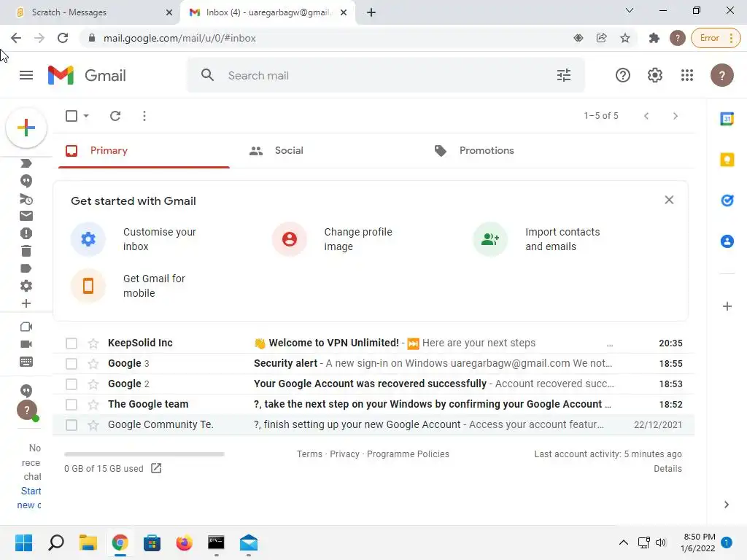Open Gmail Settings gear in header
Image resolution: width=747 pixels, height=560 pixels.
[655, 75]
